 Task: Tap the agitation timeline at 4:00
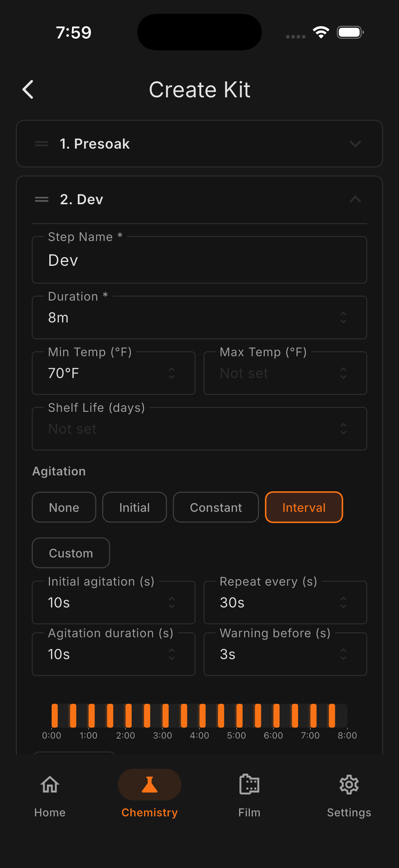[199, 716]
